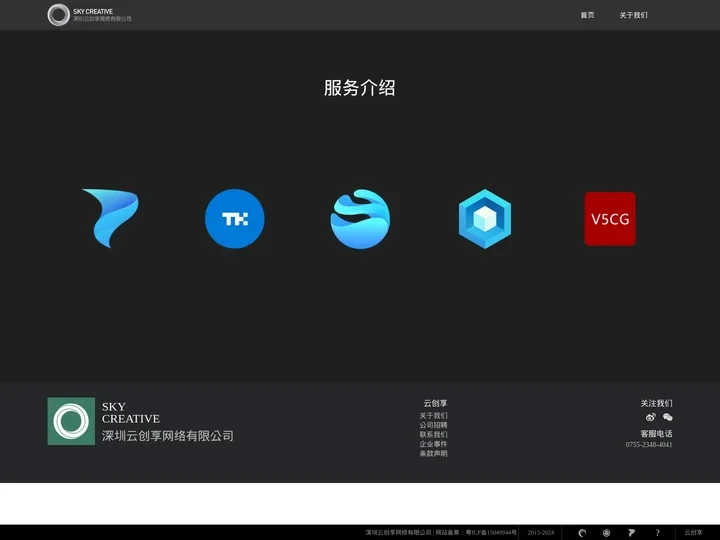720x540 pixels.
Task: Click the SKY CREATIVE footer title text
Action: point(131,413)
